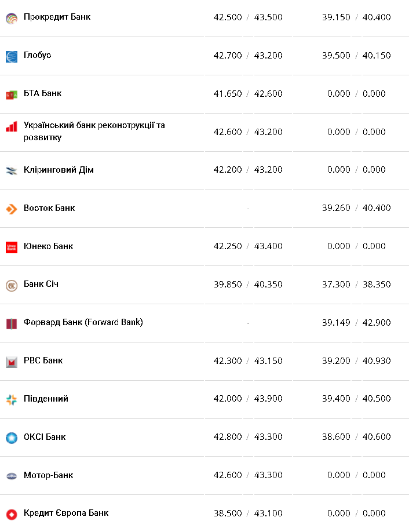Click the red Юнекс Банк logo icon
Screen dimensions: 409x532
[12, 247]
